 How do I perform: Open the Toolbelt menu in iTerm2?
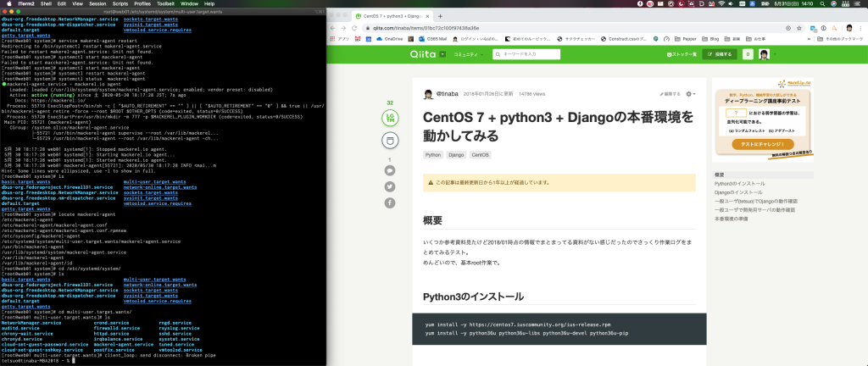tap(165, 3)
